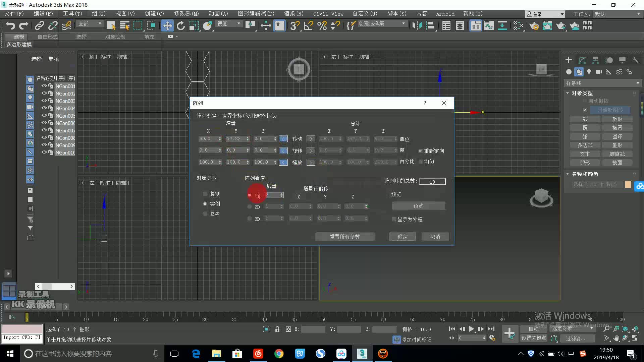Switch to the 自由形式 ribbon tab

pos(46,37)
